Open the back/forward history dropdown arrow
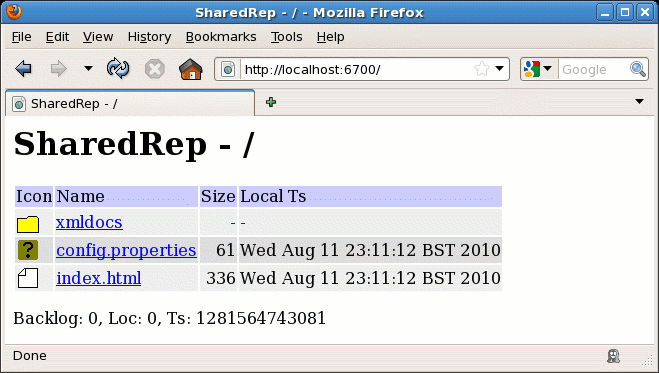This screenshot has height=373, width=659. pos(88,68)
